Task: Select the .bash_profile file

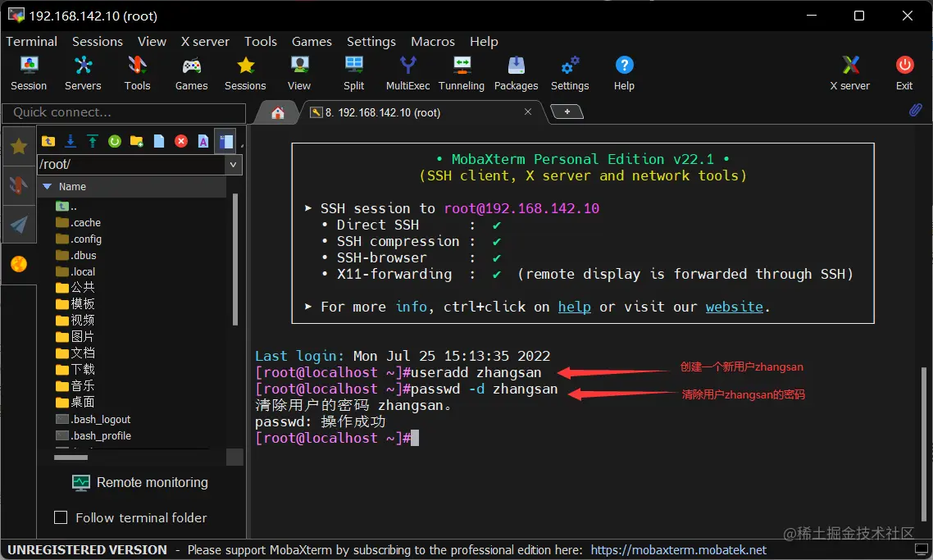Action: 93,435
